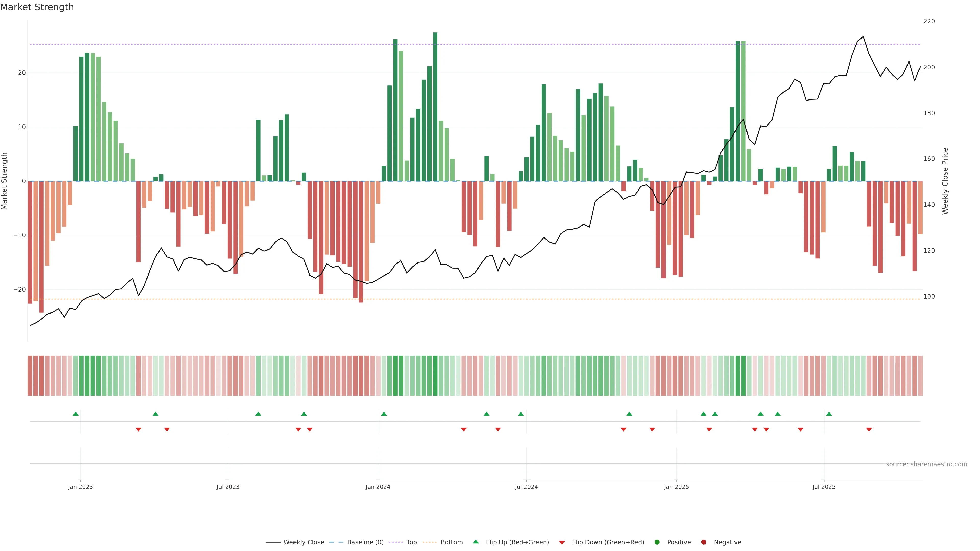Screen dimensions: 980x551
Task: Click dark green heatmap cell near Jan 2024
Action: click(395, 376)
